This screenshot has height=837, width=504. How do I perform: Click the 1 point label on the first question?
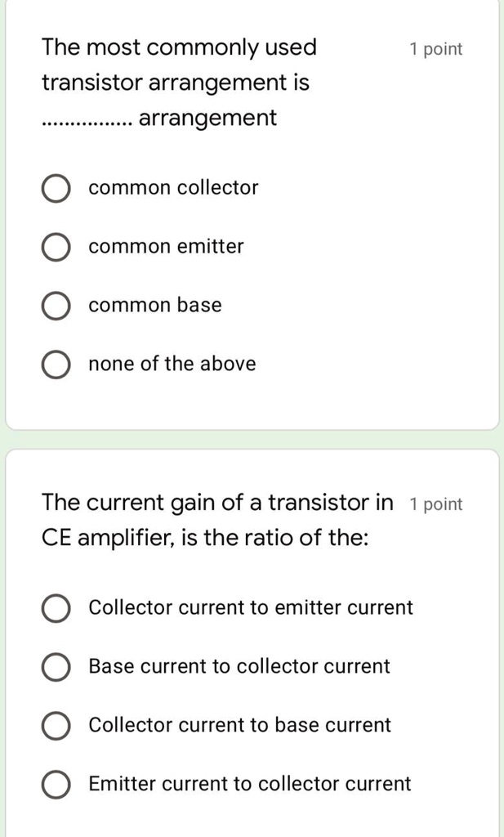pos(436,48)
